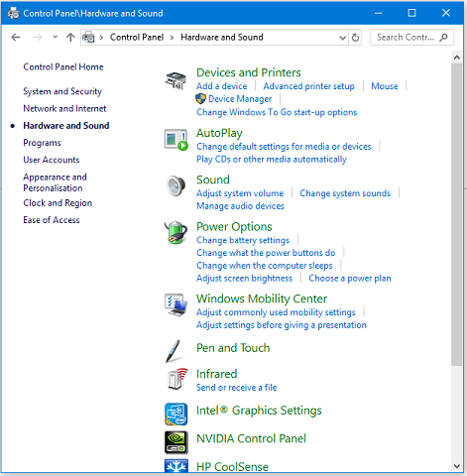Image resolution: width=467 pixels, height=476 pixels.
Task: Open Windows Mobility Center heading
Action: (x=262, y=298)
